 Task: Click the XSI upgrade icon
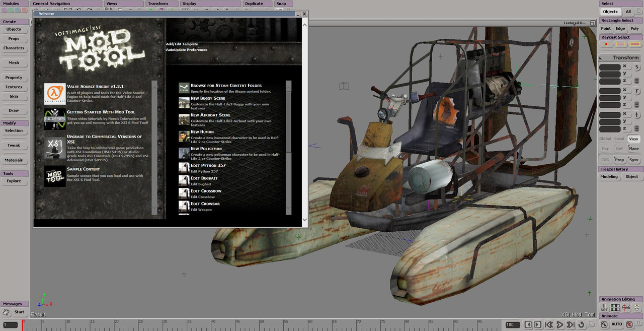point(55,148)
